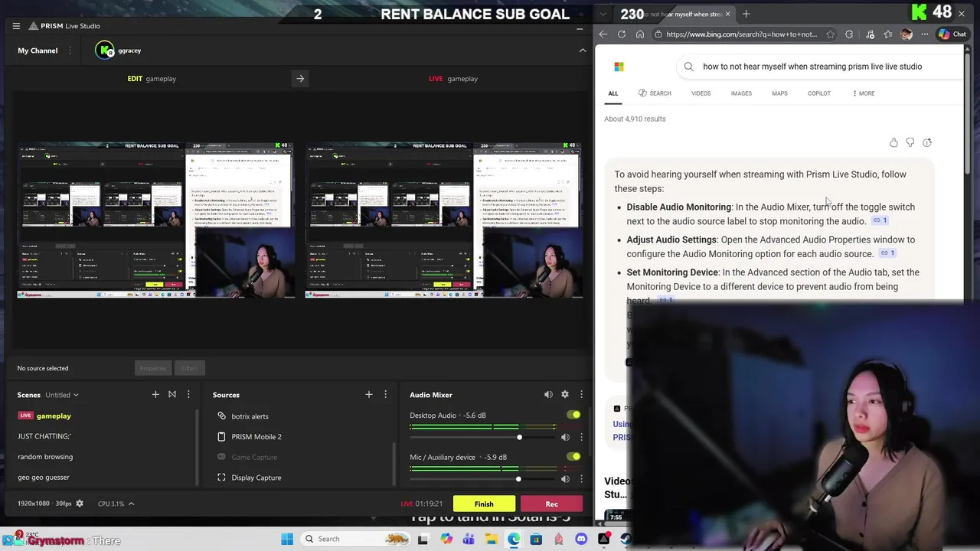Click the thumbs up on Bing answer
This screenshot has height=551, width=980.
coord(893,142)
